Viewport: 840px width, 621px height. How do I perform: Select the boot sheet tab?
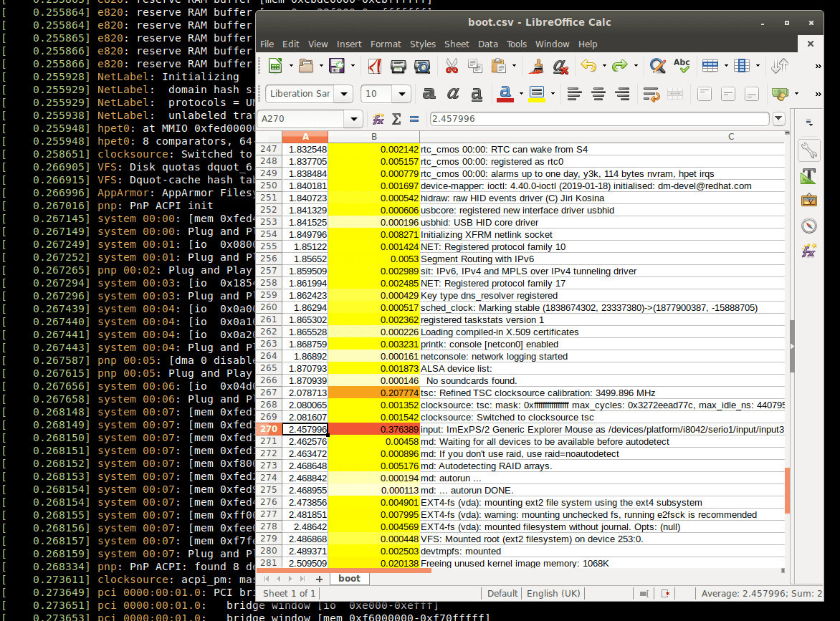(349, 579)
